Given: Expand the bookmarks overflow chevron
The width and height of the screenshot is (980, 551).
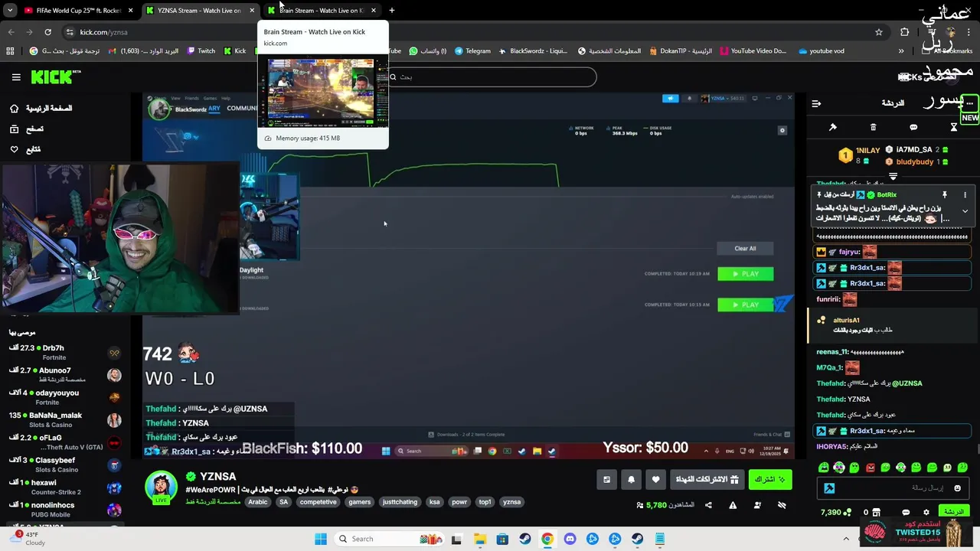Looking at the screenshot, I should (x=901, y=51).
